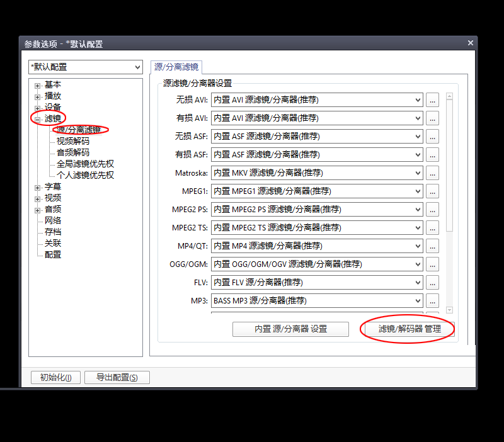Viewport: 504px width, 442px height.
Task: Select the 源/分离滤镜 tab
Action: tap(176, 67)
